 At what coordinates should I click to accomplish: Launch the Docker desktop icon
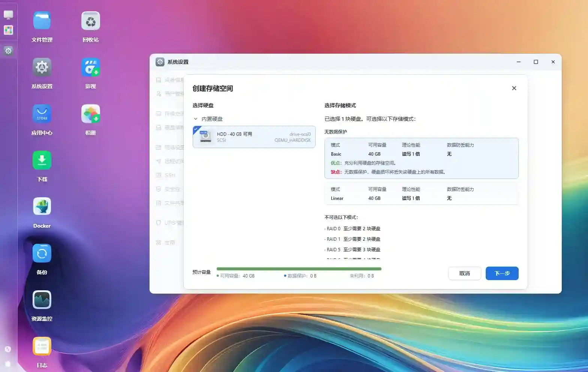(42, 207)
